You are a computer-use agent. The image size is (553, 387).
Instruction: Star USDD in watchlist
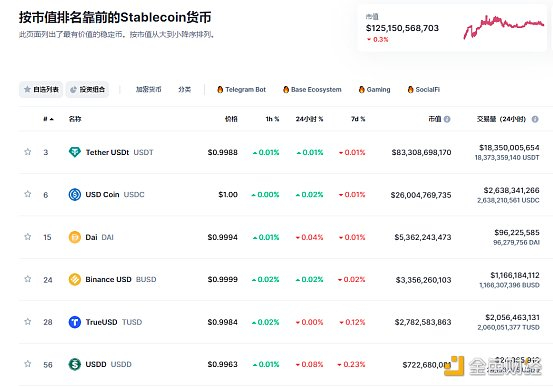point(28,364)
